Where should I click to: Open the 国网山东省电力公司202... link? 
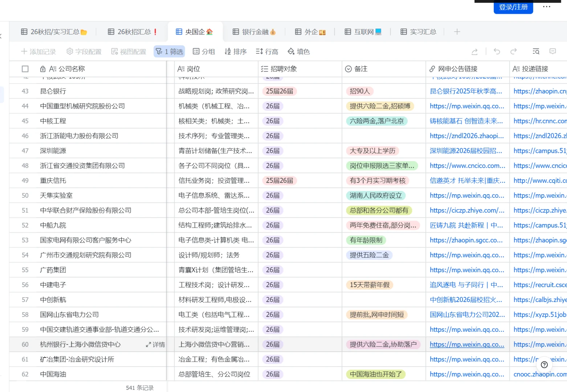coord(468,315)
